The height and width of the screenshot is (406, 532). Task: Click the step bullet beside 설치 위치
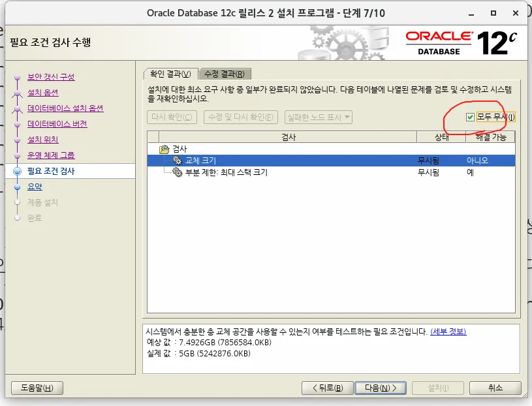tap(18, 140)
